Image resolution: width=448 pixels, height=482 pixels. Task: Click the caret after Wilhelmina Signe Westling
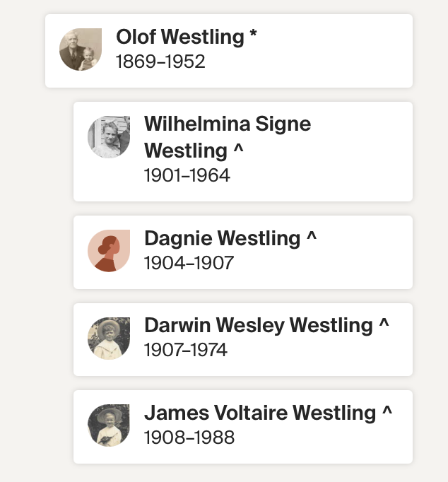coord(240,151)
